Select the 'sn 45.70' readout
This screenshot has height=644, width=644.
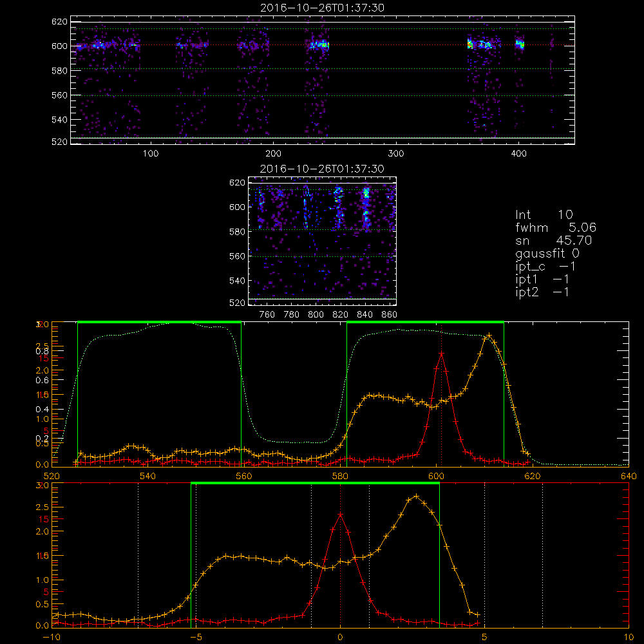click(554, 240)
